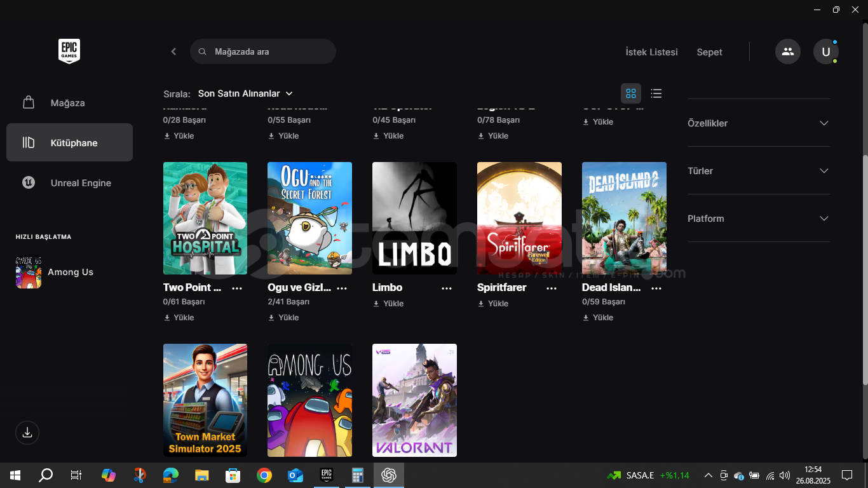Open ChatGPT from the taskbar
Image resolution: width=868 pixels, height=488 pixels.
389,475
